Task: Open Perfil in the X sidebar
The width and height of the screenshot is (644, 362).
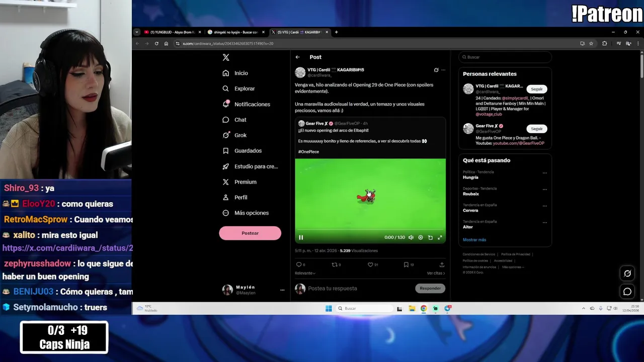Action: tap(235, 198)
